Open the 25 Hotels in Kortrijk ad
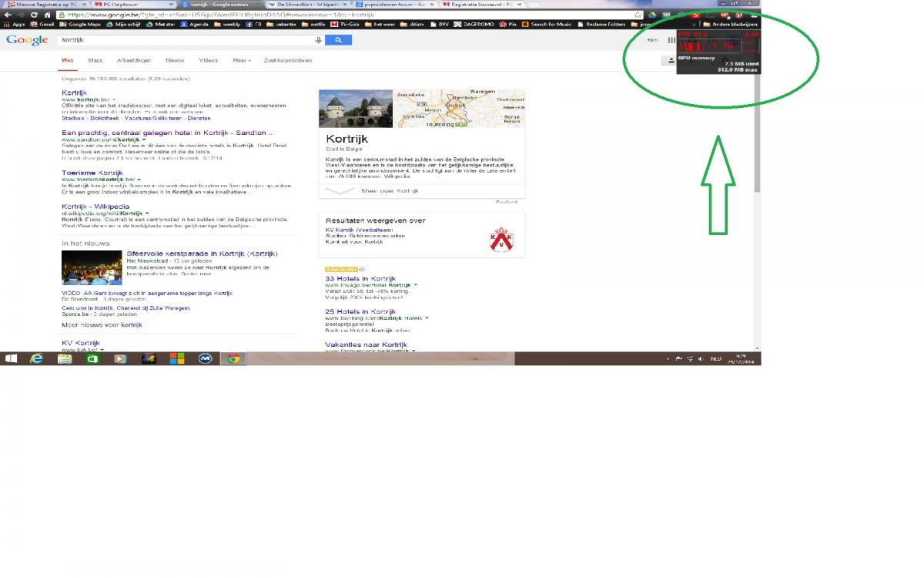The height and width of the screenshot is (578, 924). (x=360, y=311)
